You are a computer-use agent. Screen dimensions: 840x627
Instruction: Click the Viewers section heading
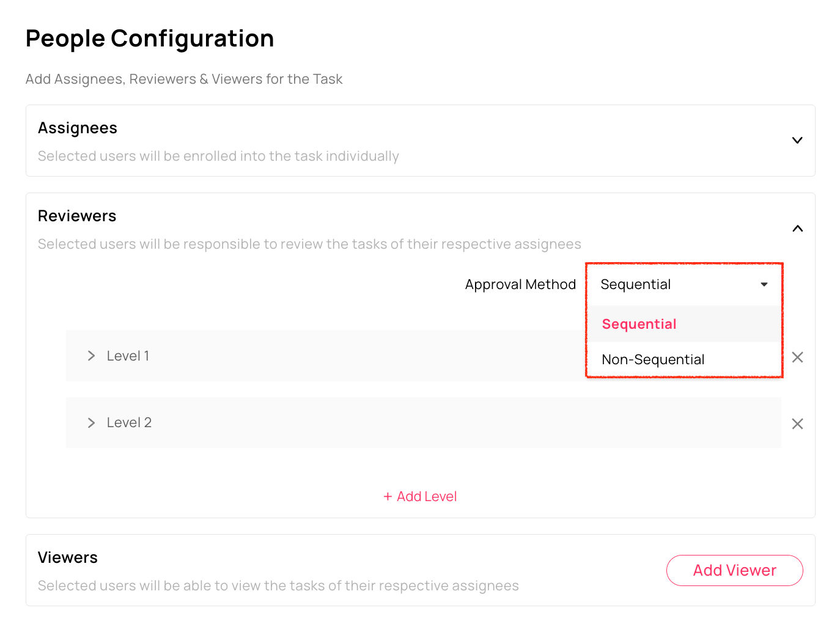point(68,558)
